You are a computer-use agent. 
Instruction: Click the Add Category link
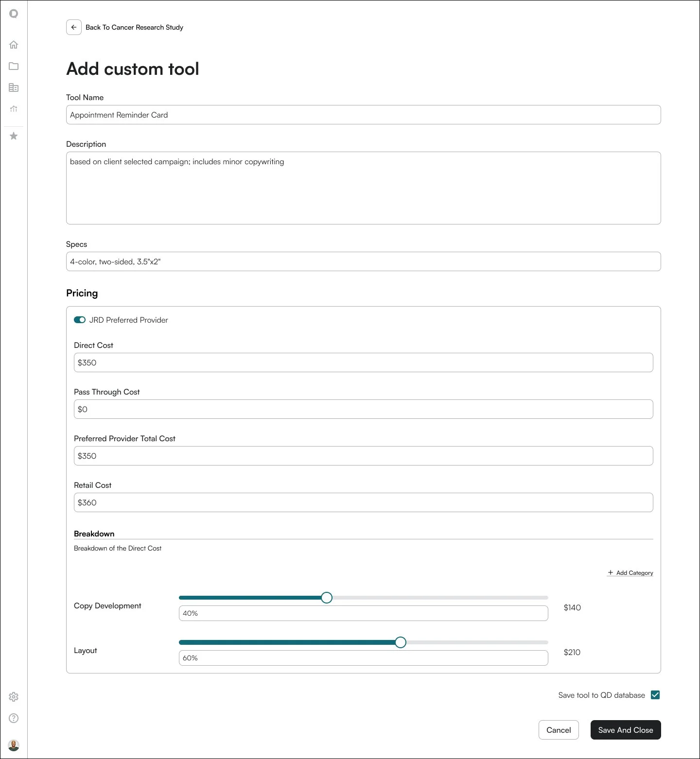(630, 573)
